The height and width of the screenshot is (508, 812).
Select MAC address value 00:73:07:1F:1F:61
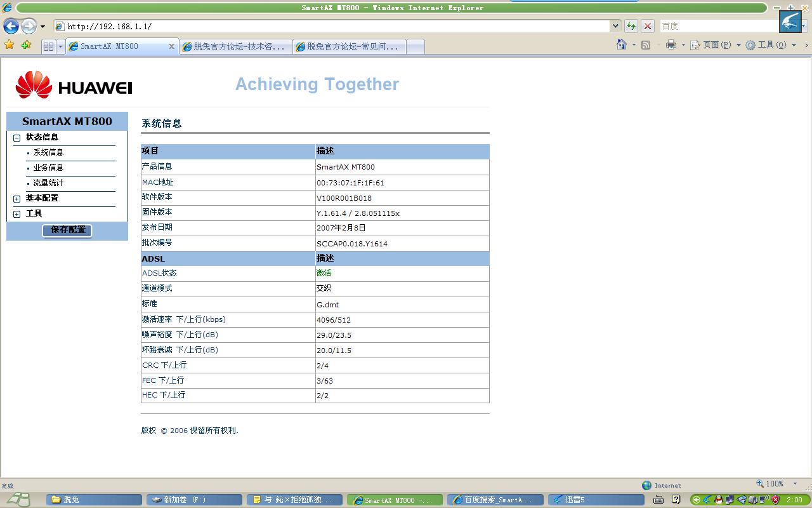click(350, 183)
